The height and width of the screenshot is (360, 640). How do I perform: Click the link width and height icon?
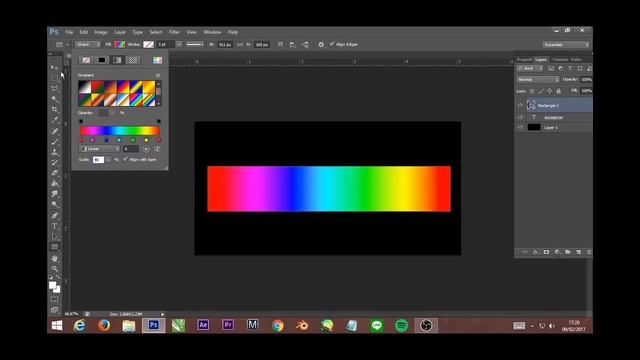[240, 44]
